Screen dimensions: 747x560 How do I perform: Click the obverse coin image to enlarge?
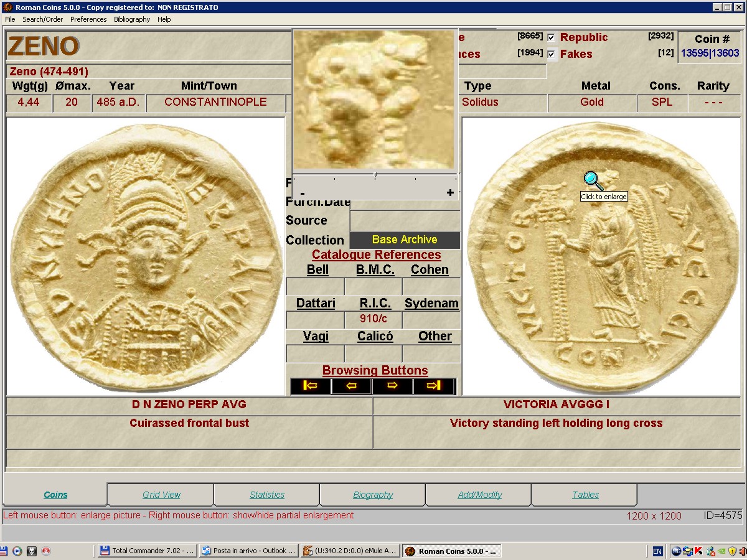[x=145, y=256]
